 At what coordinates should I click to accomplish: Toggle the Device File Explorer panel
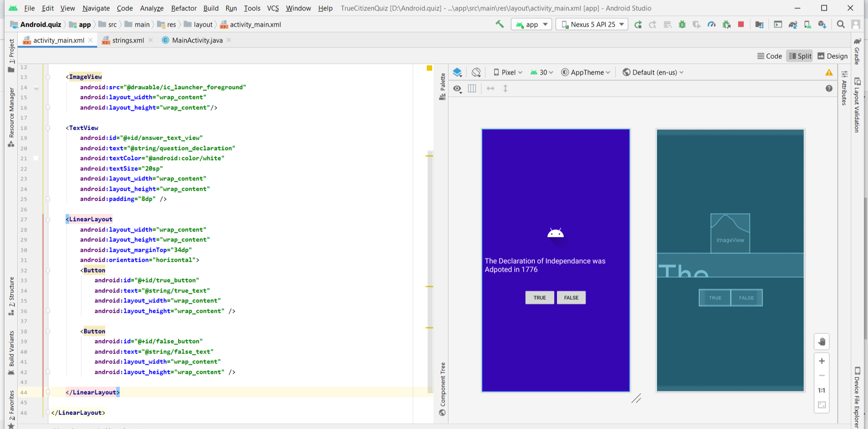857,397
